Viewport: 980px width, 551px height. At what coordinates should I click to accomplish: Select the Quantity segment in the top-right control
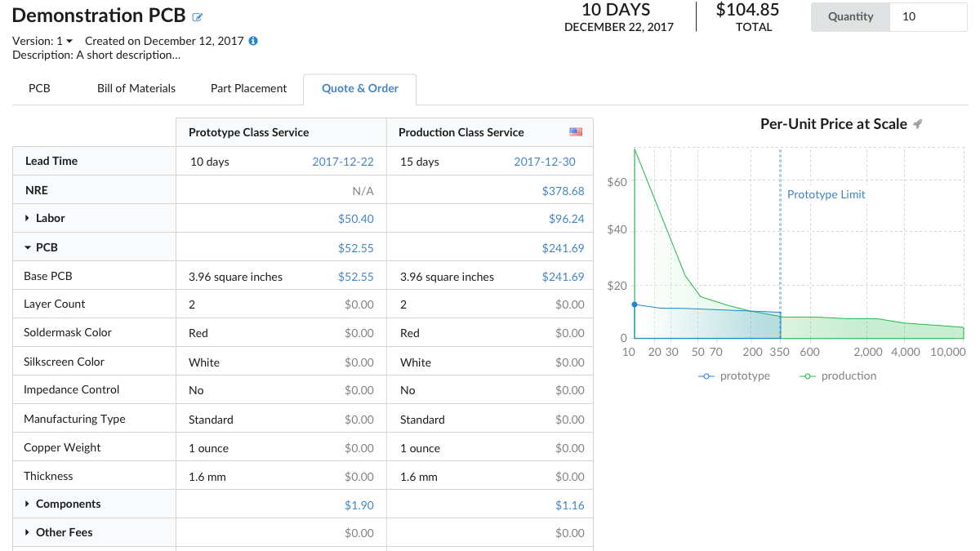(x=850, y=16)
